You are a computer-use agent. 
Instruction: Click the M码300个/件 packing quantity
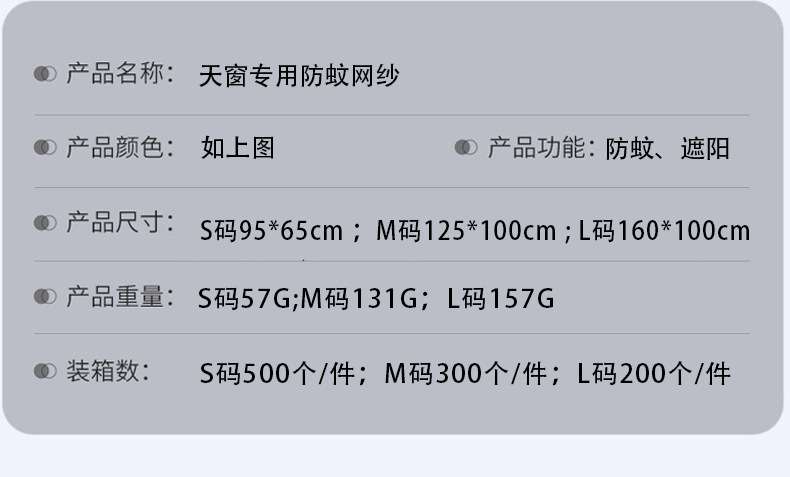click(x=466, y=374)
